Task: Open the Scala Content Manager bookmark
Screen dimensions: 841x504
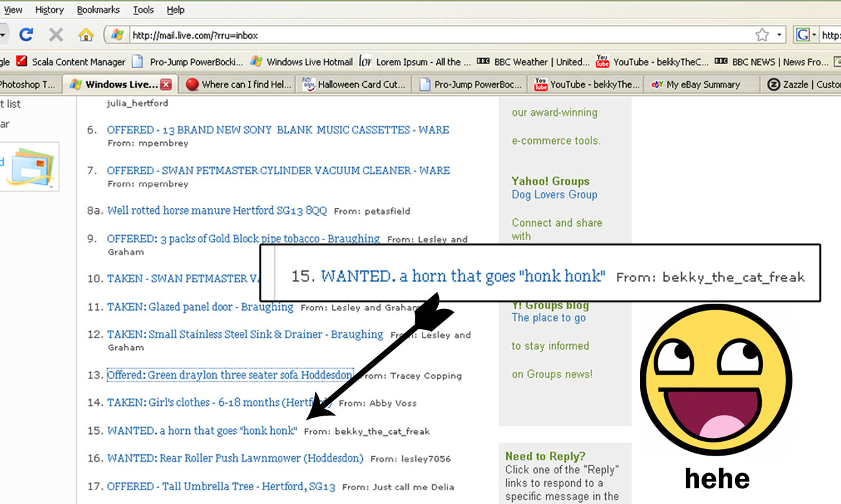Action: [71, 62]
